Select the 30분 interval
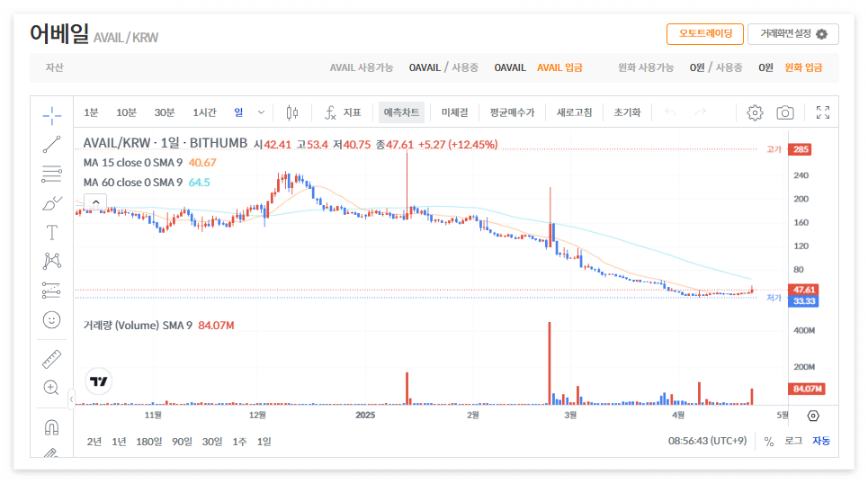The image size is (868, 483). 165,112
